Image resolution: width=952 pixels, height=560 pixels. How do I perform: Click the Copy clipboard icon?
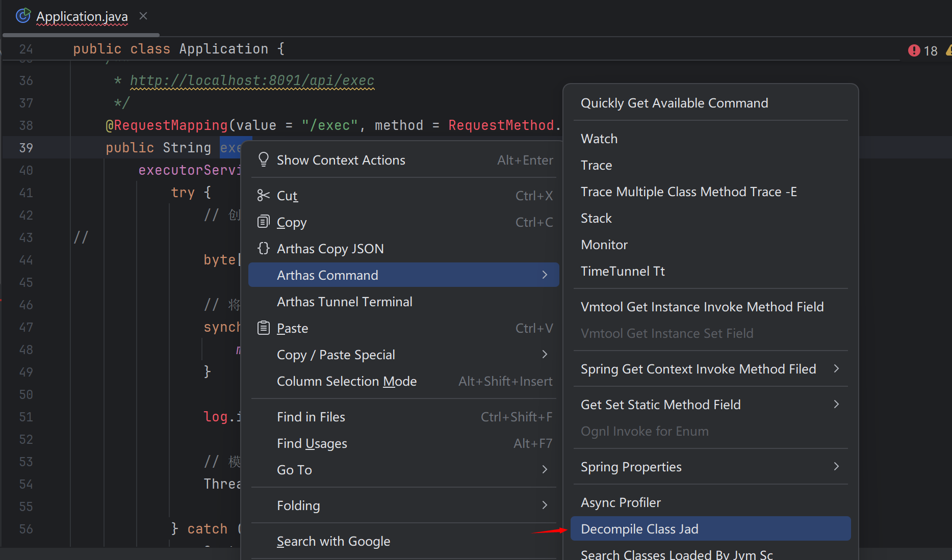coord(264,222)
